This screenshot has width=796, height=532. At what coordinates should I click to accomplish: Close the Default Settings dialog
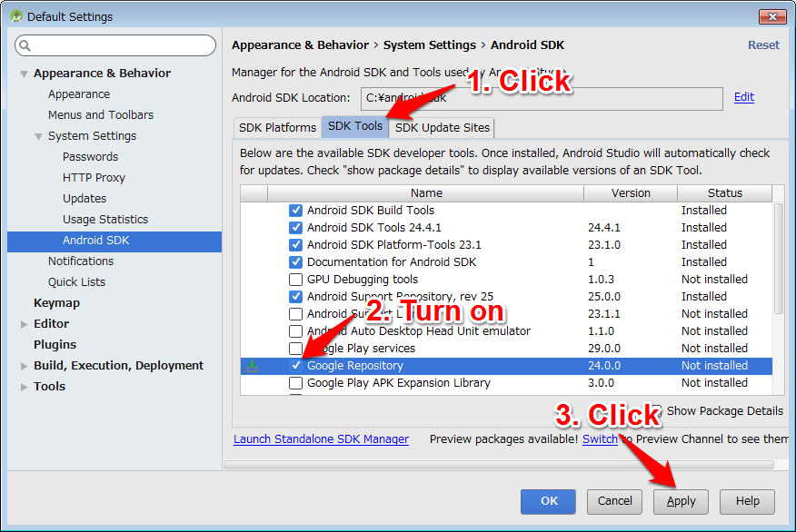[x=772, y=16]
